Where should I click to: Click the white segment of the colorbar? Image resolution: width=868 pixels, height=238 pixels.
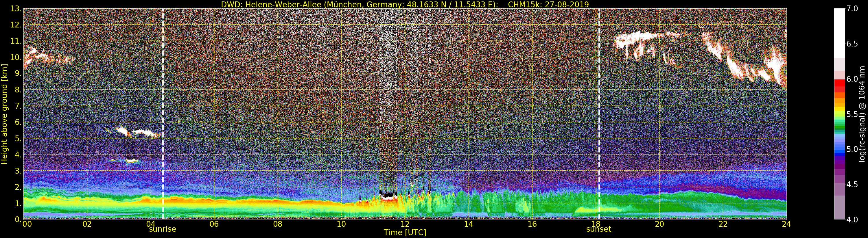pos(839,33)
